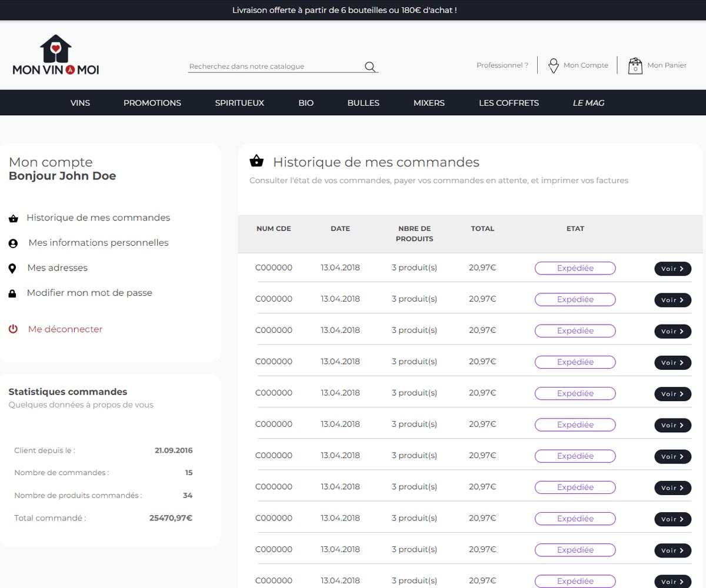Open Modifier mon mot de passe
The height and width of the screenshot is (588, 706).
[x=89, y=293]
